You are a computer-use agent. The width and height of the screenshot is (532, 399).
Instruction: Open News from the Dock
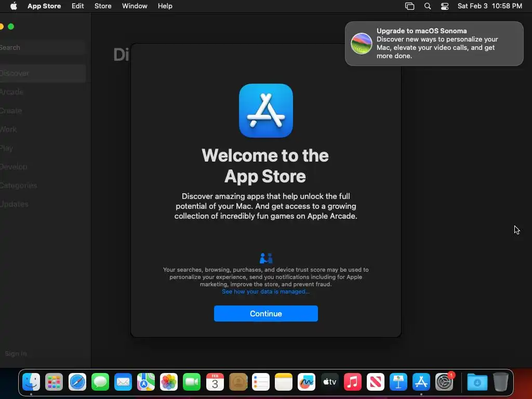point(375,382)
